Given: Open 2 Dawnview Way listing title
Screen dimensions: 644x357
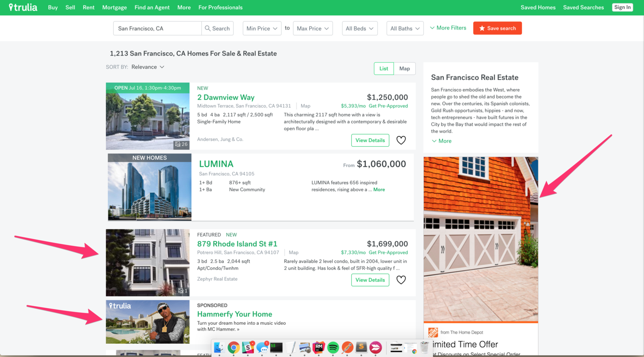Looking at the screenshot, I should click(226, 97).
